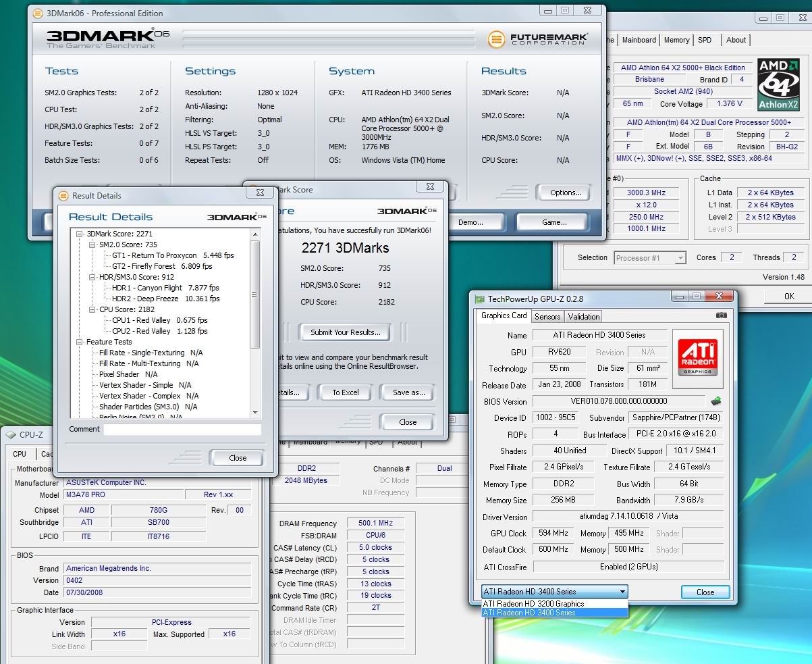Take a GPU-Z screenshot with camera icon
The width and height of the screenshot is (812, 664).
(722, 315)
